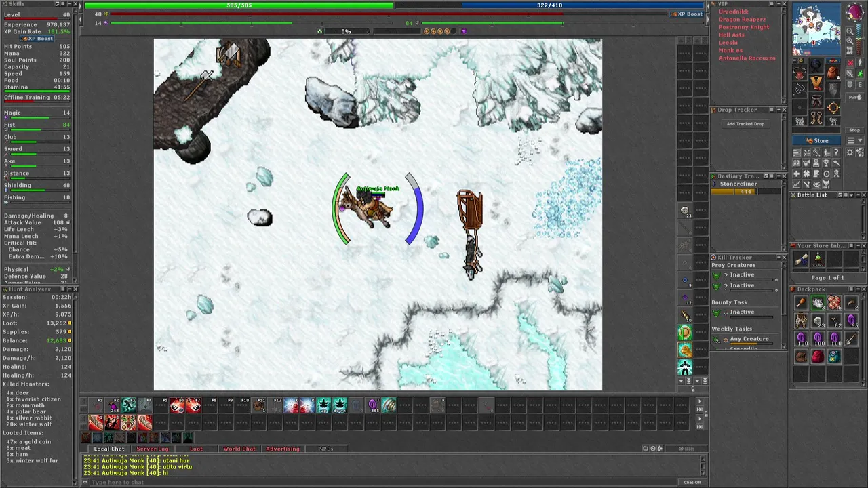The image size is (868, 488).
Task: Click the F3 hotkey spell slot
Action: point(128,405)
